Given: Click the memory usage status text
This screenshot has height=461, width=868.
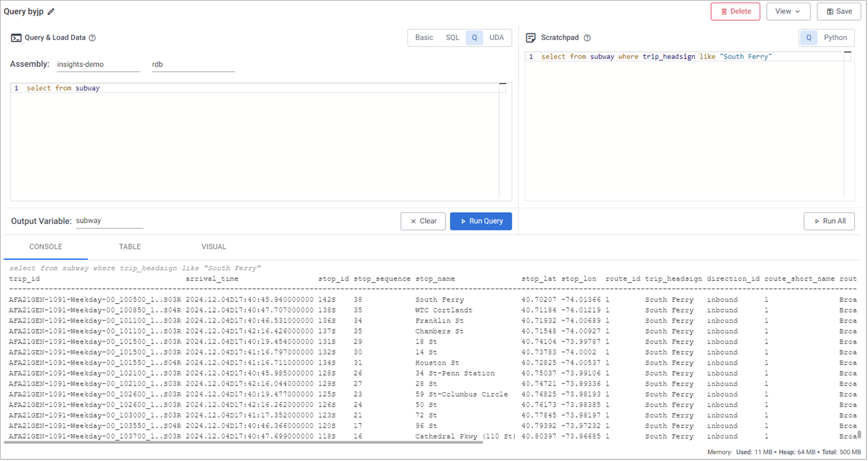Looking at the screenshot, I should (x=784, y=452).
